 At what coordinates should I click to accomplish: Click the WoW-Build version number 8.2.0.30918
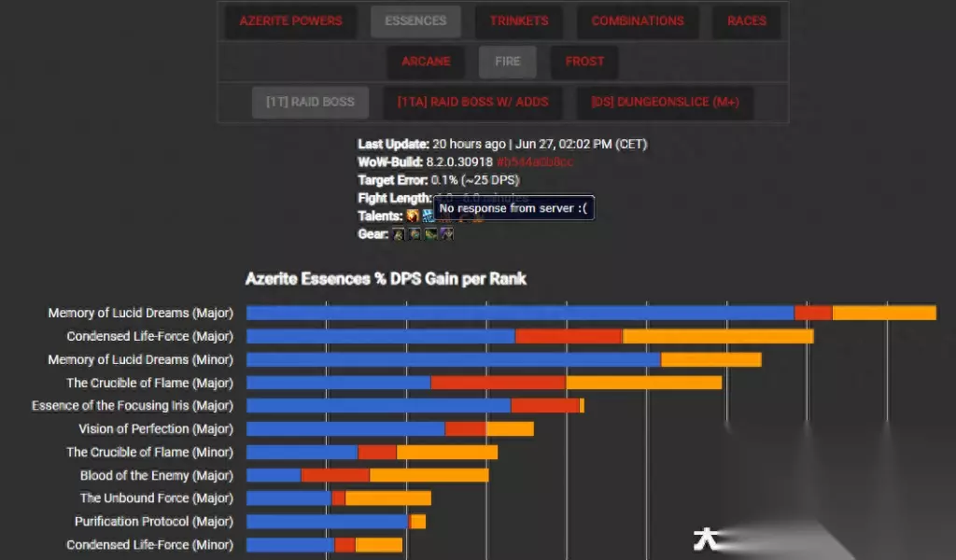point(459,162)
